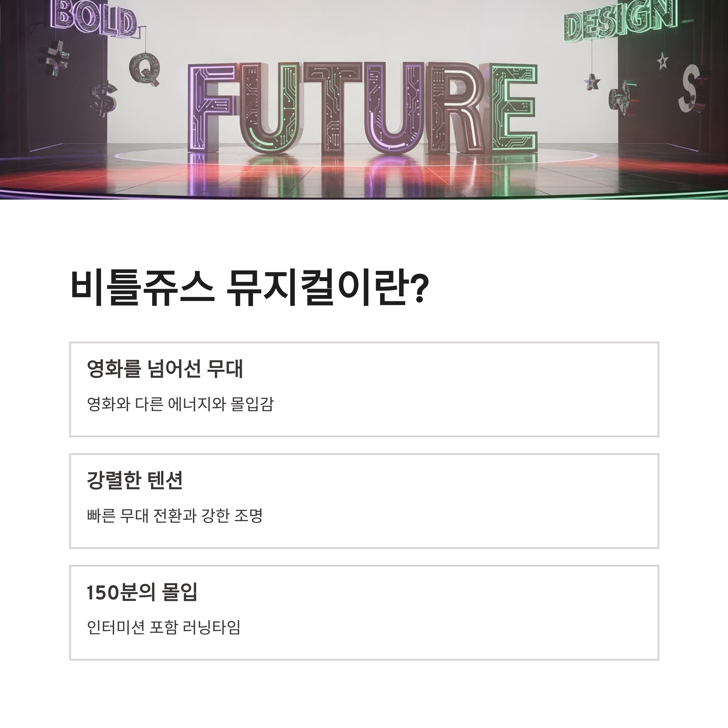Click the small star near S ornament
The height and width of the screenshot is (728, 728).
click(x=662, y=61)
